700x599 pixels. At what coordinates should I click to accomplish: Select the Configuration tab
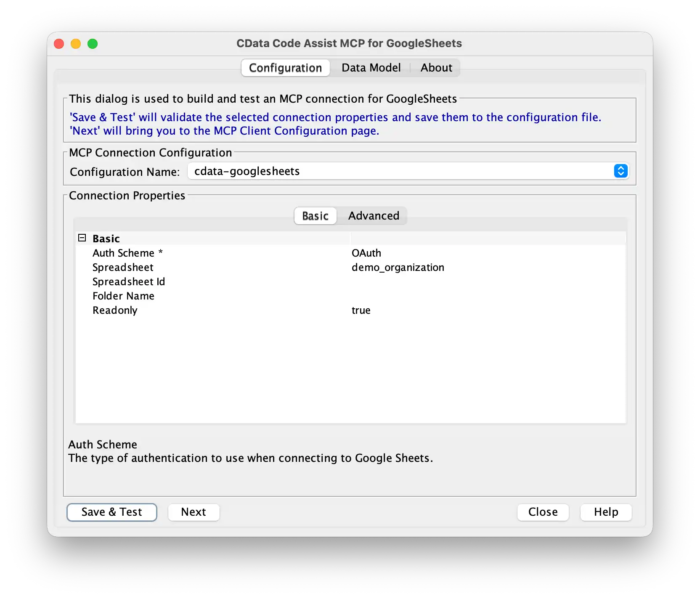click(285, 67)
